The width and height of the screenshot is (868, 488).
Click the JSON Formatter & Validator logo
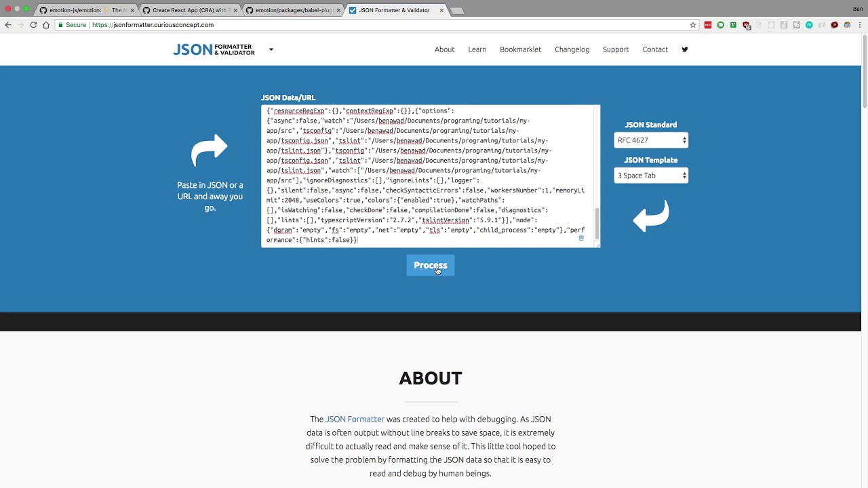pos(214,49)
